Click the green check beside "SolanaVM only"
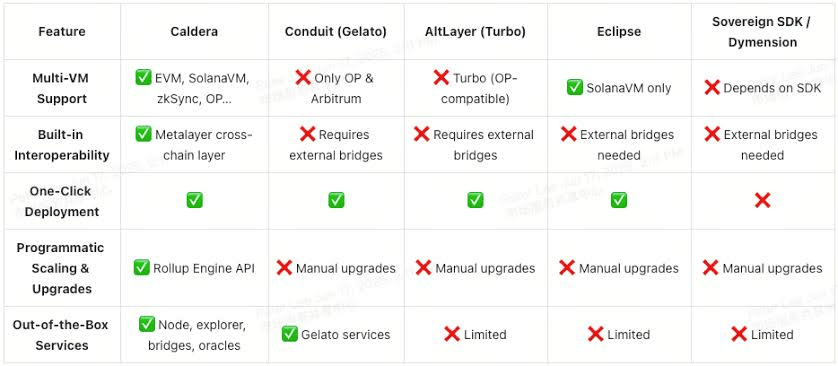Image resolution: width=838 pixels, height=366 pixels. [575, 88]
